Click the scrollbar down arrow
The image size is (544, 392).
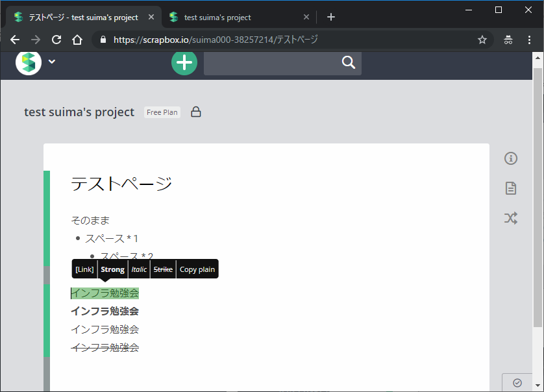[x=538, y=385]
